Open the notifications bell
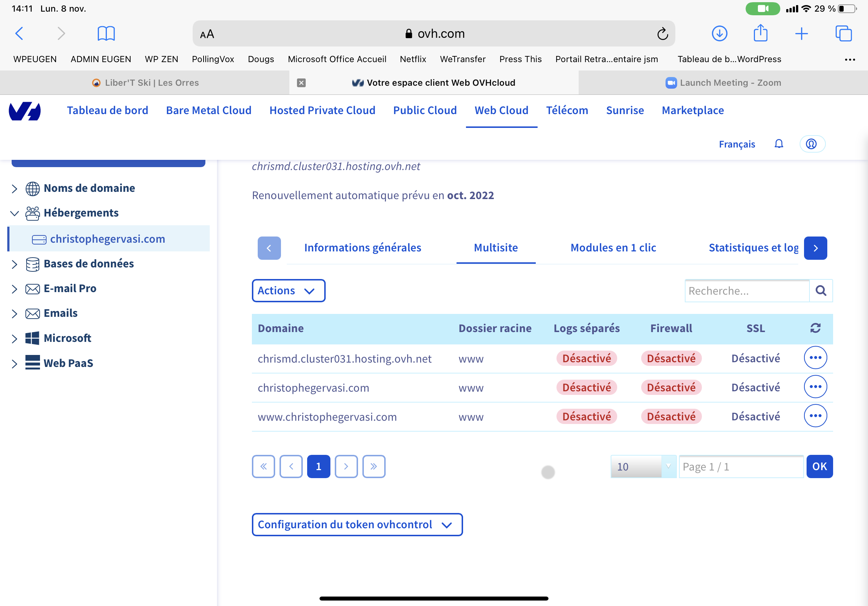 (779, 144)
